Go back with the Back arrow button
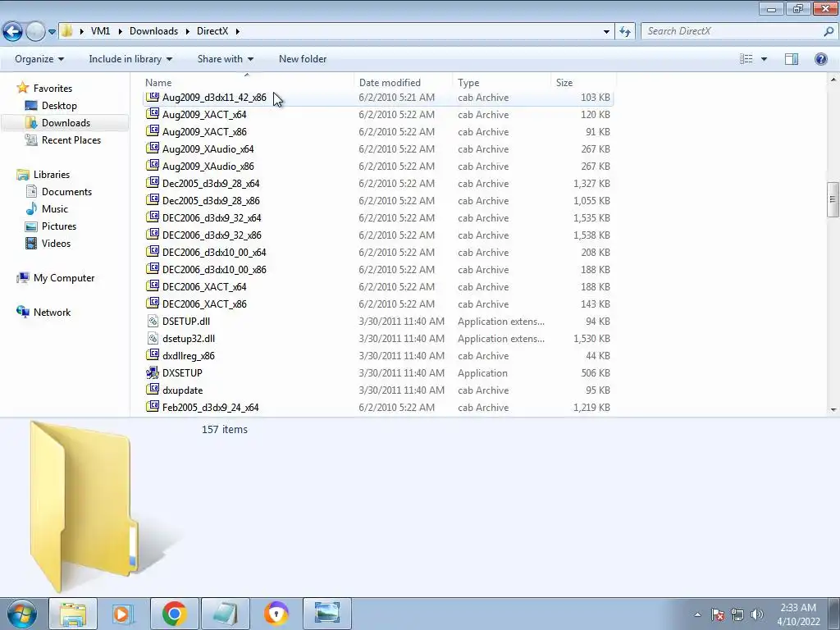 [13, 31]
